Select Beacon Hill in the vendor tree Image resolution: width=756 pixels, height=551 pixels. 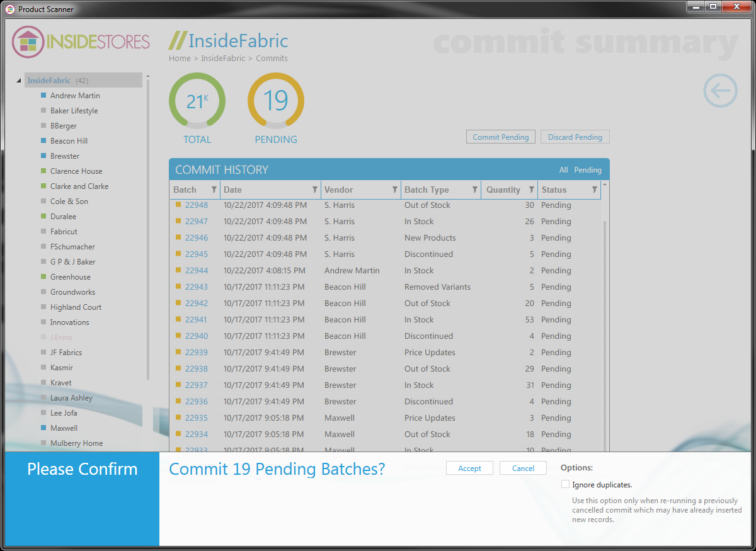pyautogui.click(x=69, y=141)
